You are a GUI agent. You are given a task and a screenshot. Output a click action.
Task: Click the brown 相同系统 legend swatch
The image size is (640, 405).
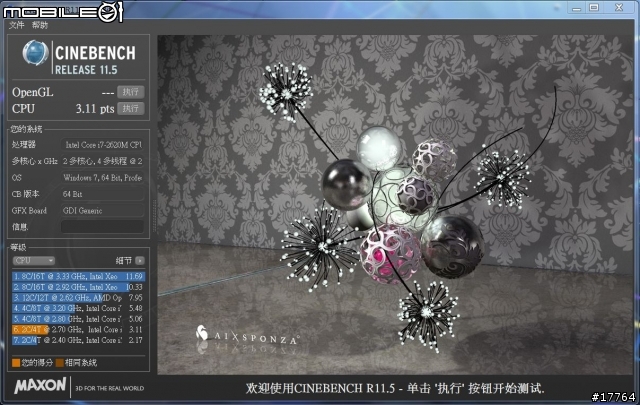point(60,363)
